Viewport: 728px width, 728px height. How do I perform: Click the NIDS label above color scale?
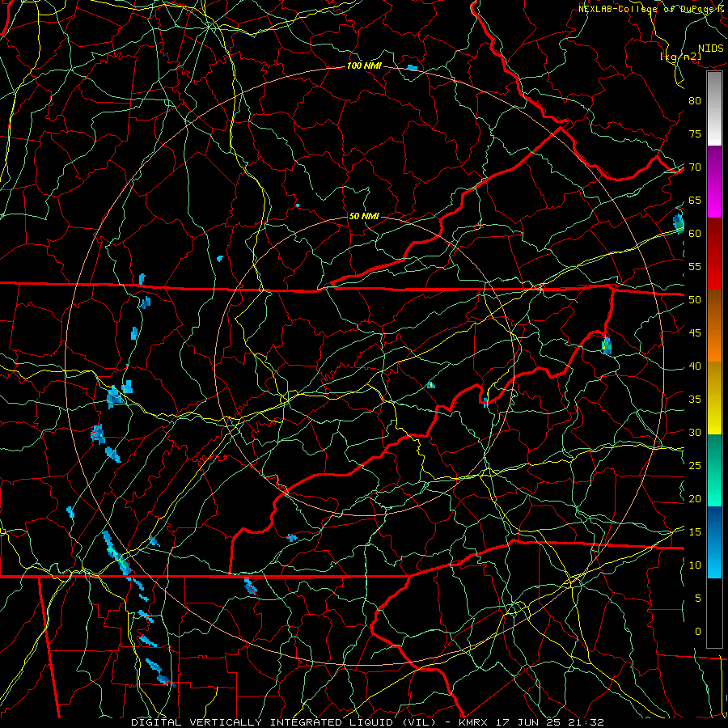711,49
